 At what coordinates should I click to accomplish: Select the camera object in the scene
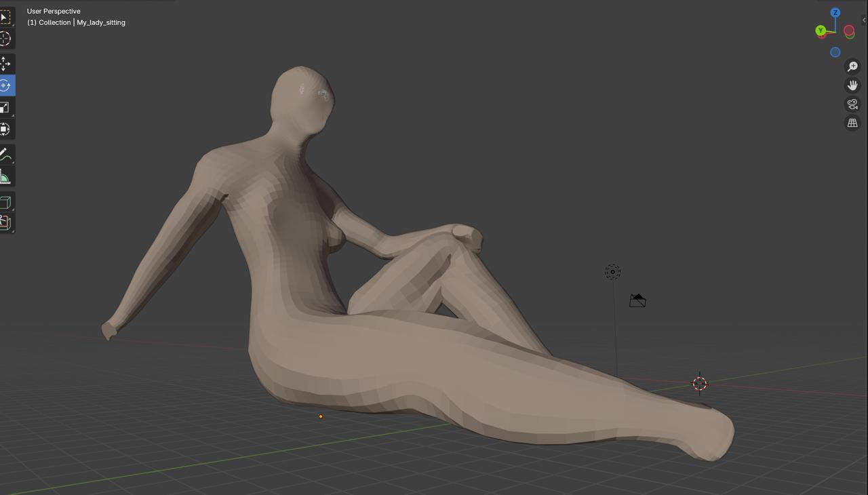[x=637, y=300]
